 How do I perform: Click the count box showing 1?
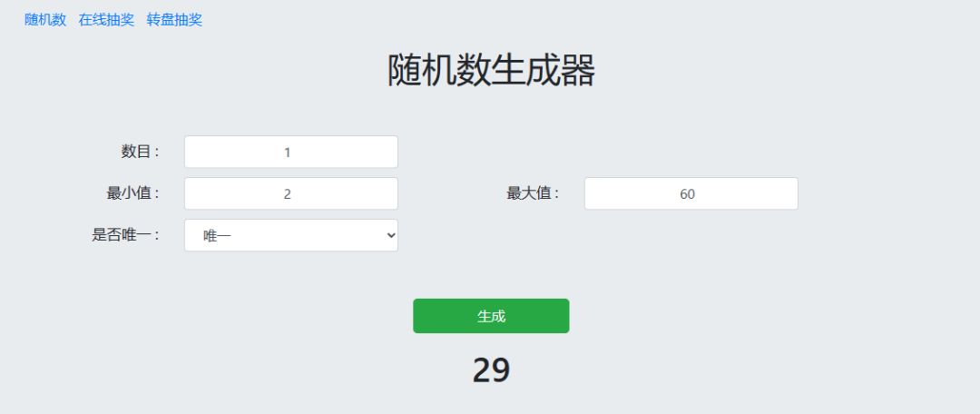[x=287, y=152]
